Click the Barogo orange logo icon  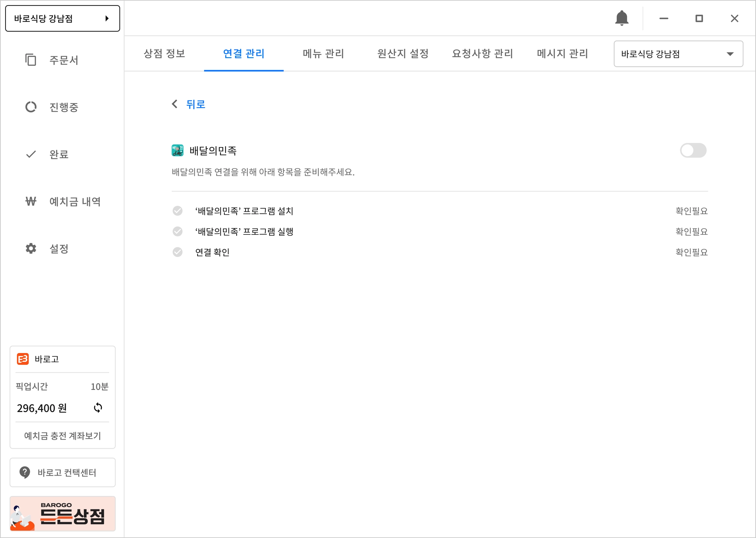click(23, 359)
